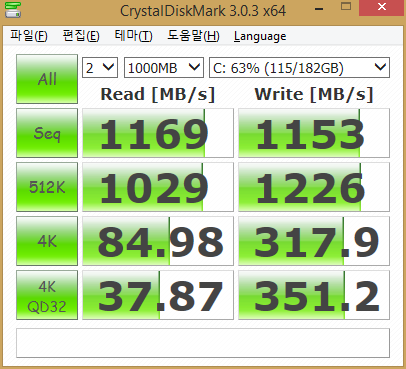The width and height of the screenshot is (406, 369).
Task: Select 512K read result 1029
Action: [158, 187]
